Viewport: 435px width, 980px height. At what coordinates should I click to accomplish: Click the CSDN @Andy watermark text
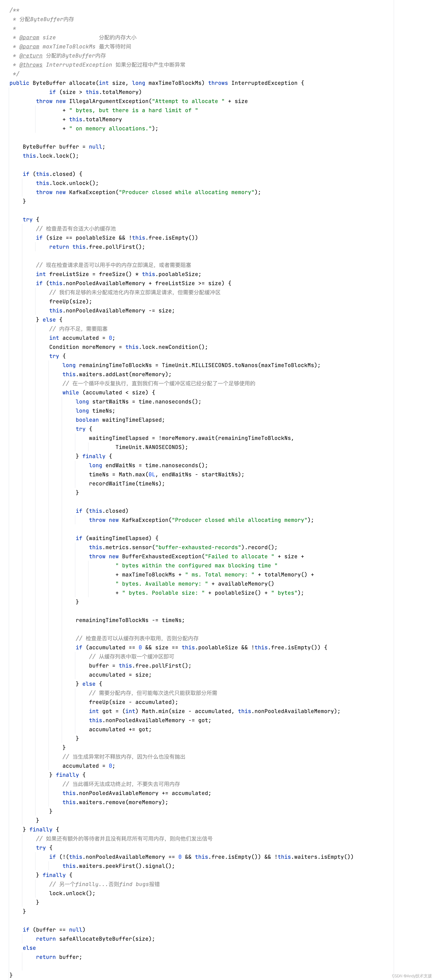point(411,976)
